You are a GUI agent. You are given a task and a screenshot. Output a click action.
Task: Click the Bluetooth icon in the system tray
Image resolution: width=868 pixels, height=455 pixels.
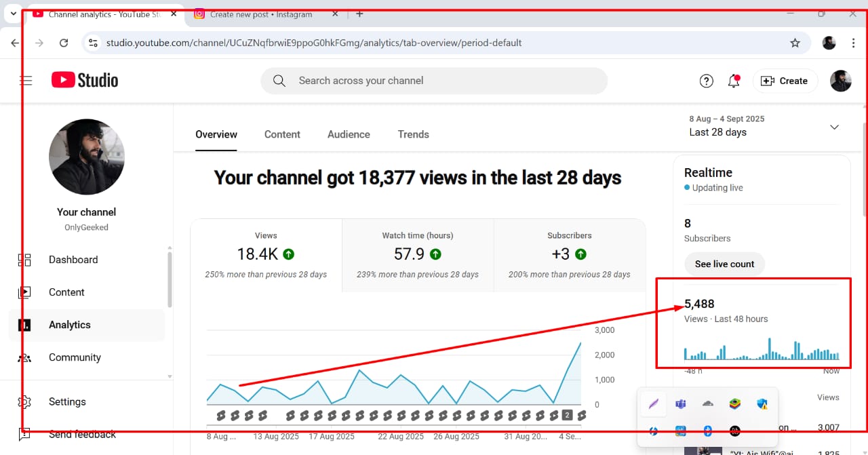707,431
